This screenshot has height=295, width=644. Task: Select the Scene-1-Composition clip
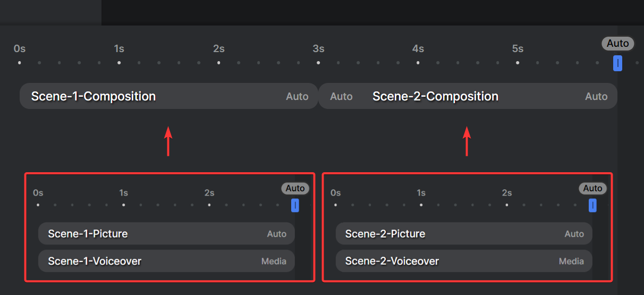[168, 96]
